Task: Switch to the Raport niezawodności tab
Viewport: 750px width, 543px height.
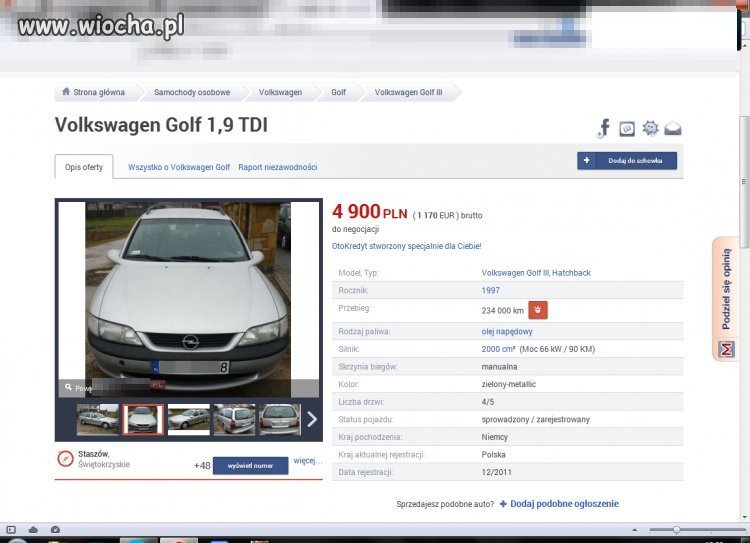Action: pos(277,167)
